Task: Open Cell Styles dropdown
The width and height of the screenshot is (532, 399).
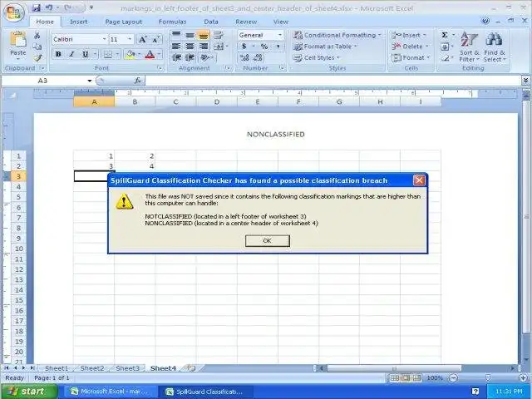Action: point(316,57)
